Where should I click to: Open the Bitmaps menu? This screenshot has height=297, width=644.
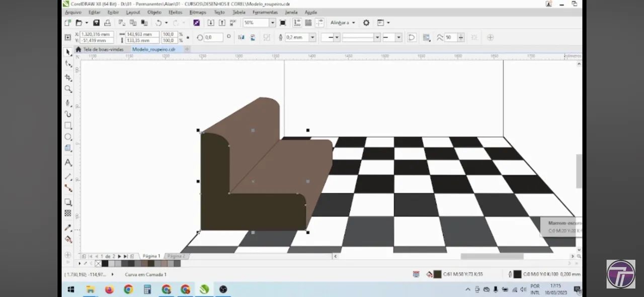tap(198, 12)
